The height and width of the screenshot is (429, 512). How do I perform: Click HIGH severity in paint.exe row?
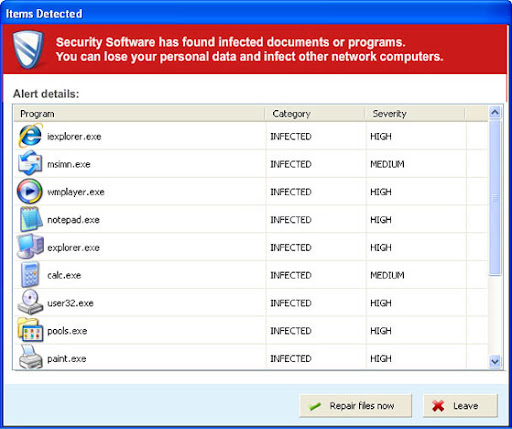coord(381,359)
